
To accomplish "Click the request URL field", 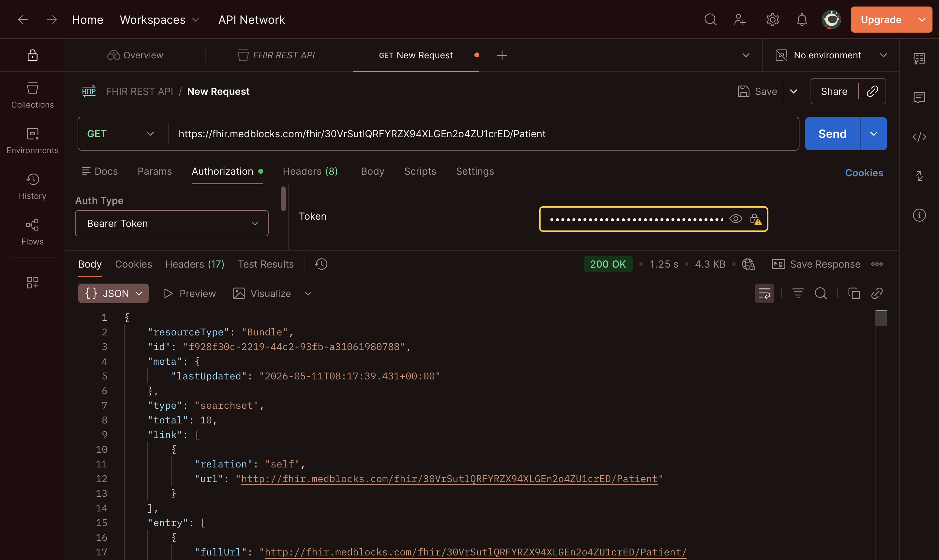I will pyautogui.click(x=483, y=134).
